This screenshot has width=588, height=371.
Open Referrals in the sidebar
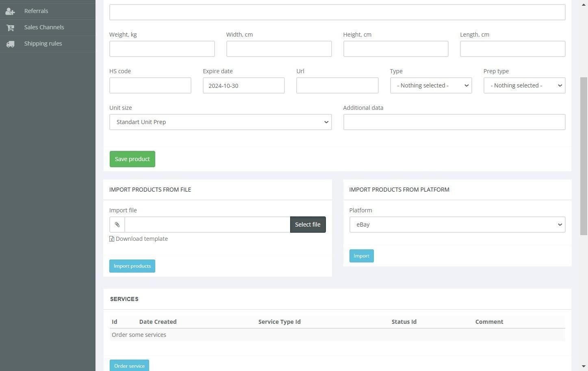pos(36,11)
